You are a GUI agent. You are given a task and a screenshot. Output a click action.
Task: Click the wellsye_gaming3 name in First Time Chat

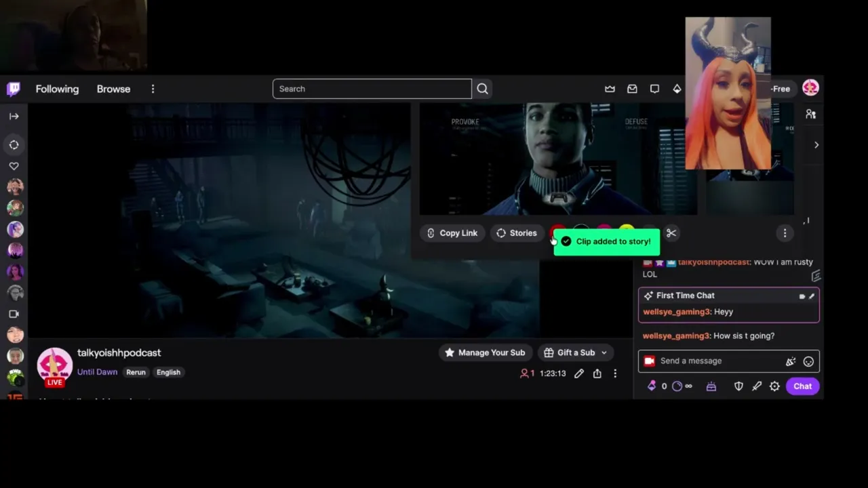point(676,312)
